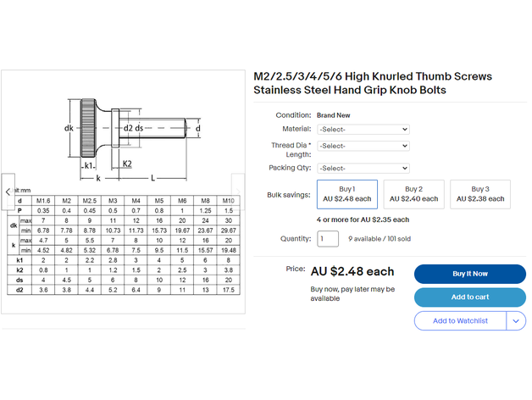Click the Quantity input field
Image resolution: width=532 pixels, height=400 pixels.
click(328, 239)
